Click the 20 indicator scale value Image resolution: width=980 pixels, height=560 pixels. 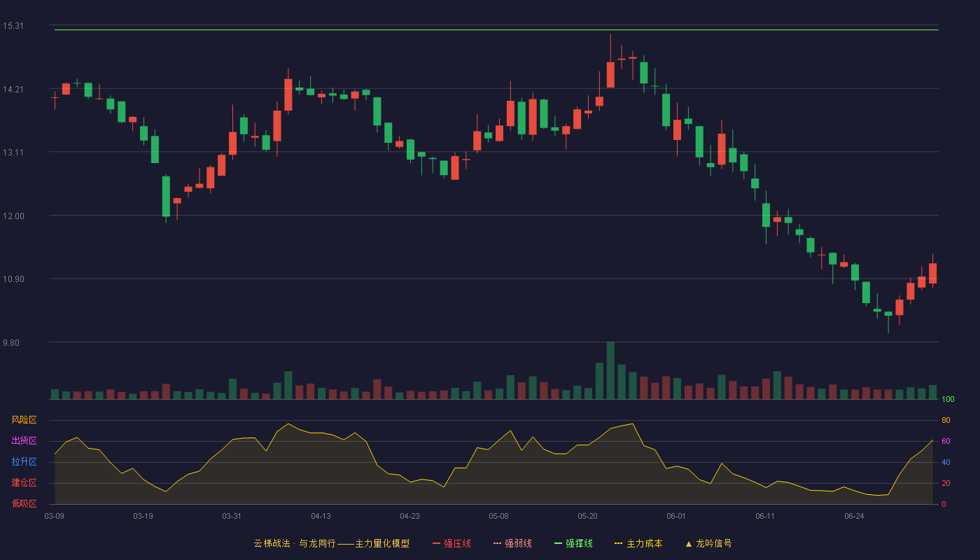tap(946, 483)
